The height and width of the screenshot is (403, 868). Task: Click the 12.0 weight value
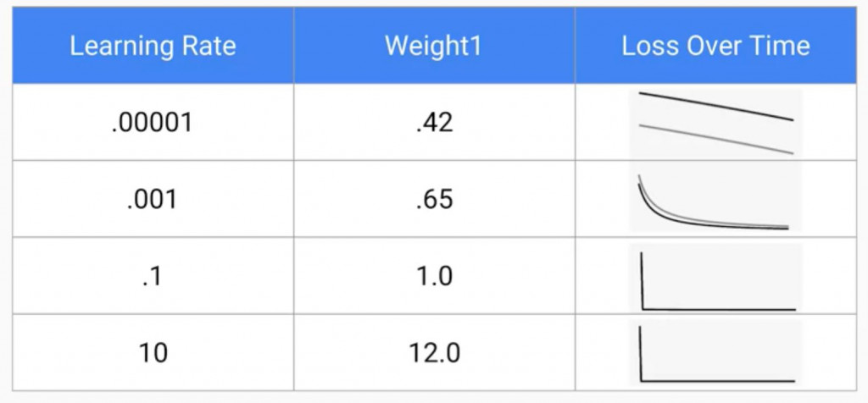[434, 353]
